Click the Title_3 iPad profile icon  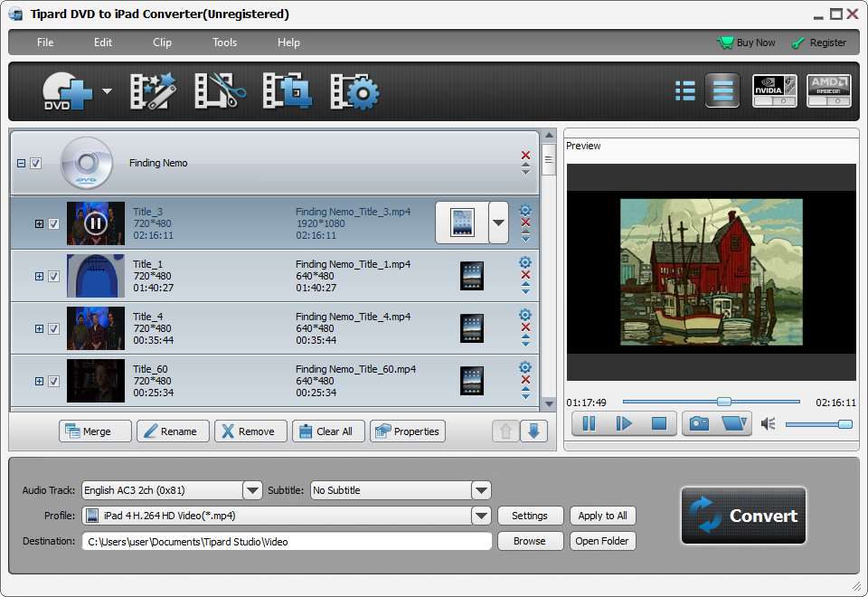point(462,223)
